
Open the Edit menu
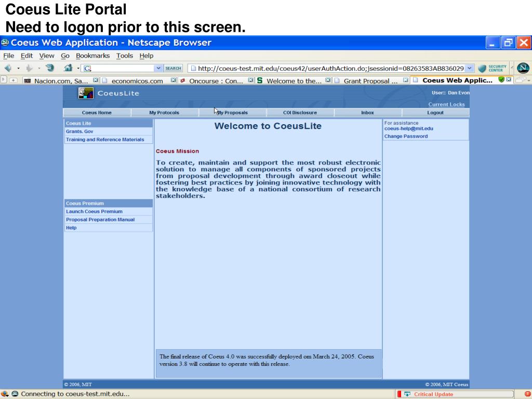[x=26, y=56]
